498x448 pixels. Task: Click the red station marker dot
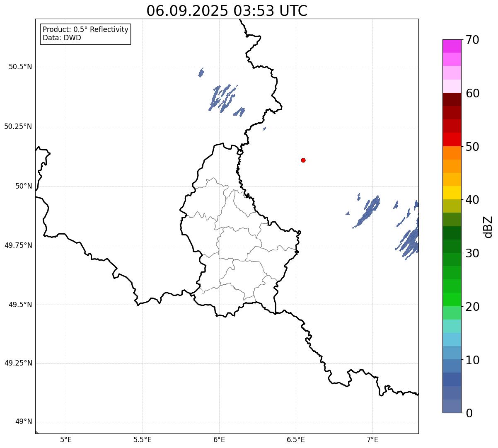(x=303, y=160)
